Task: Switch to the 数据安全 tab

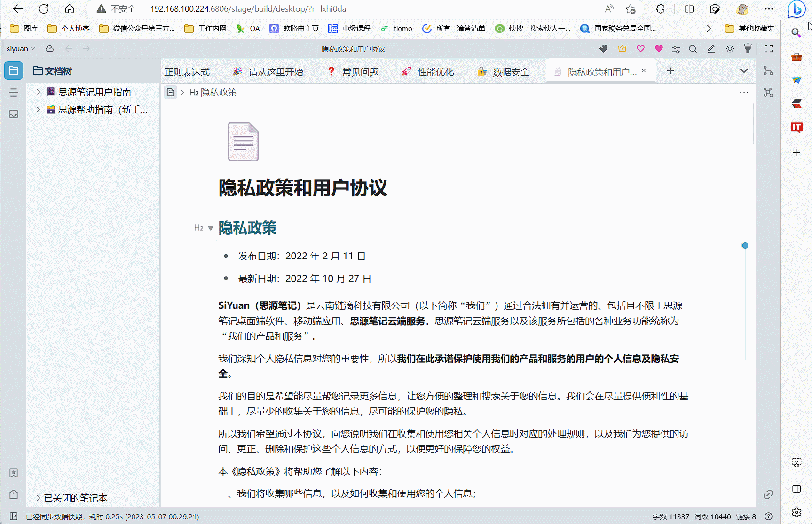Action: coord(510,71)
